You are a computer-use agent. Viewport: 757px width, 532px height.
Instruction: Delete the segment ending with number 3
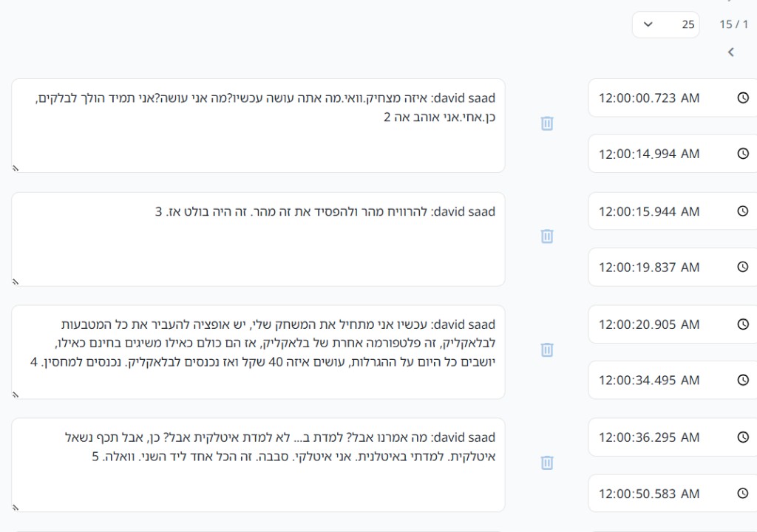(546, 236)
